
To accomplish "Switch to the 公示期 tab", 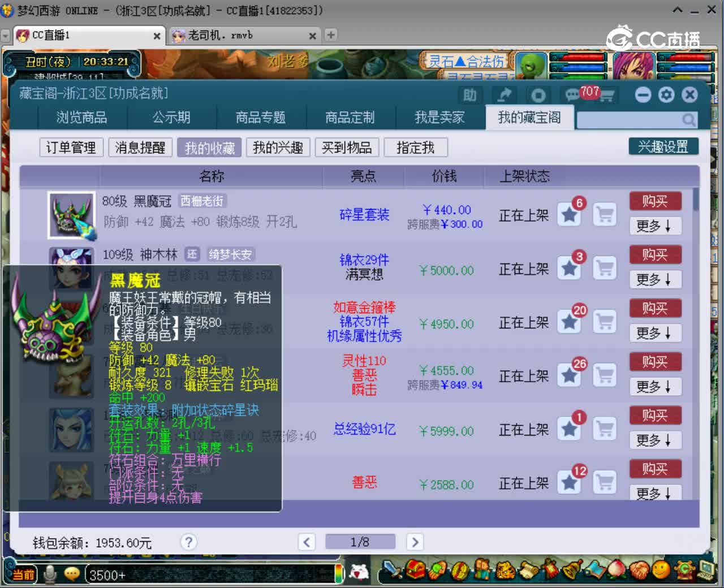I will point(171,118).
